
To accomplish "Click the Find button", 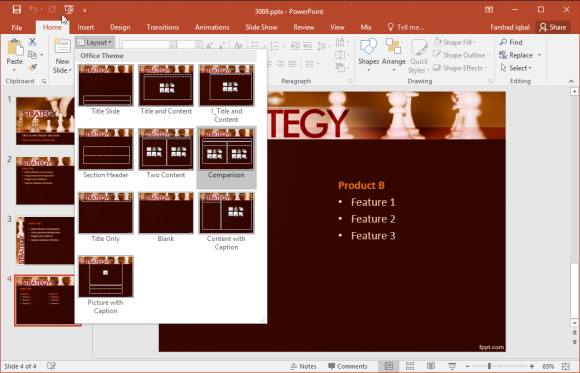I will click(x=511, y=42).
